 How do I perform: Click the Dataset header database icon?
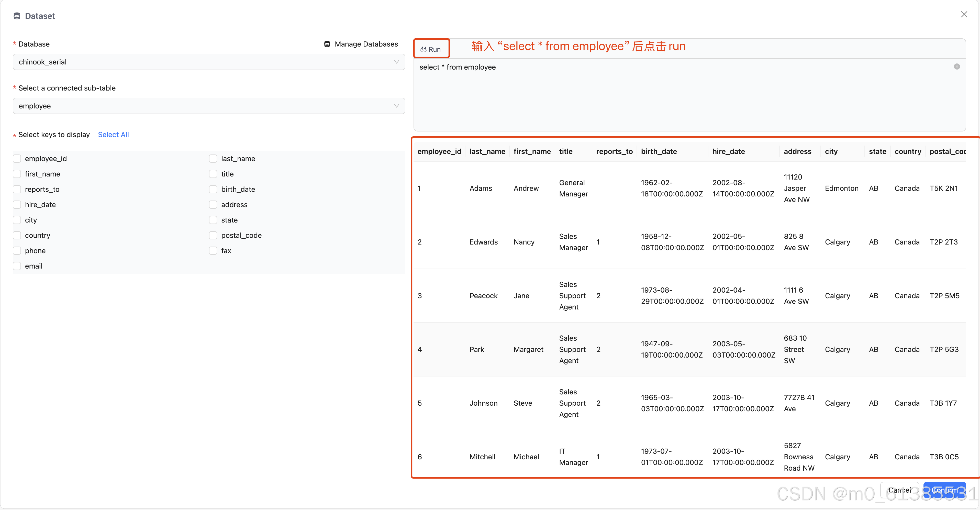[17, 16]
